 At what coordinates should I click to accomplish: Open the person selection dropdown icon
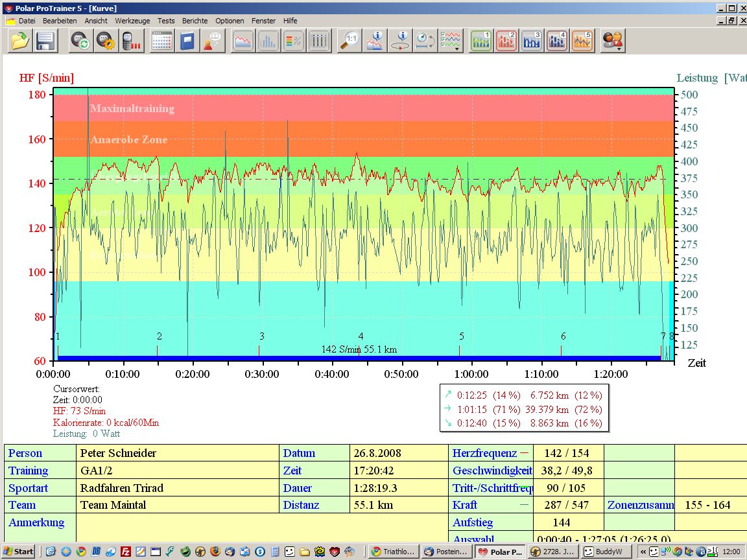point(612,41)
